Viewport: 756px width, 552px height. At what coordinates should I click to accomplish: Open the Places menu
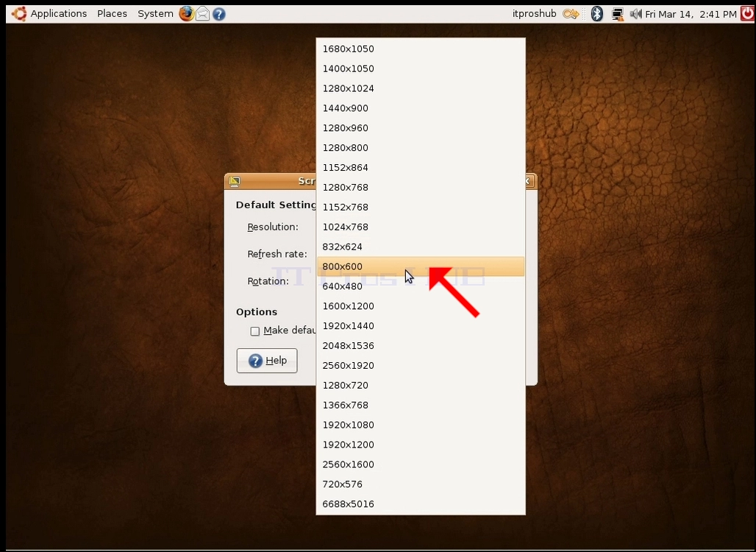113,13
